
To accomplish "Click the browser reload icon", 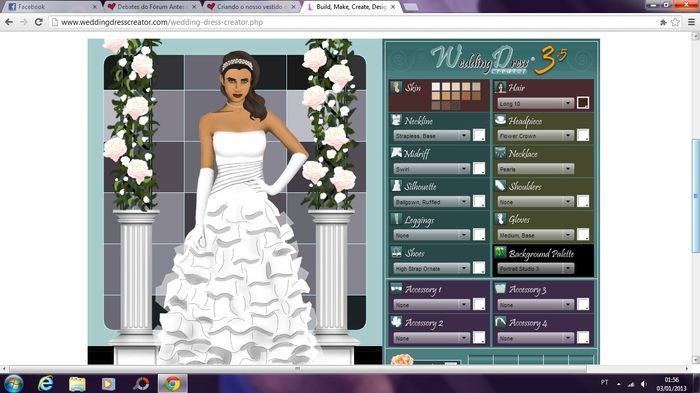I will coord(38,22).
